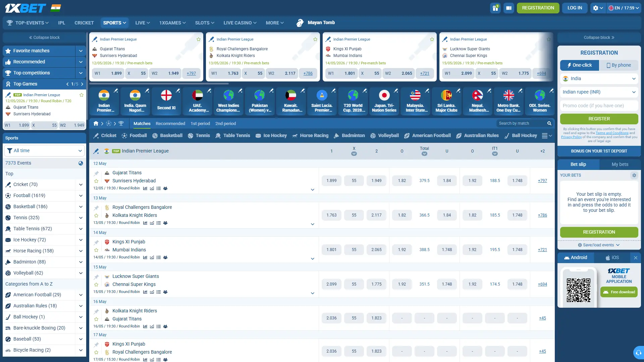This screenshot has width=644, height=362.
Task: Focus the Promo code input field
Action: [599, 106]
